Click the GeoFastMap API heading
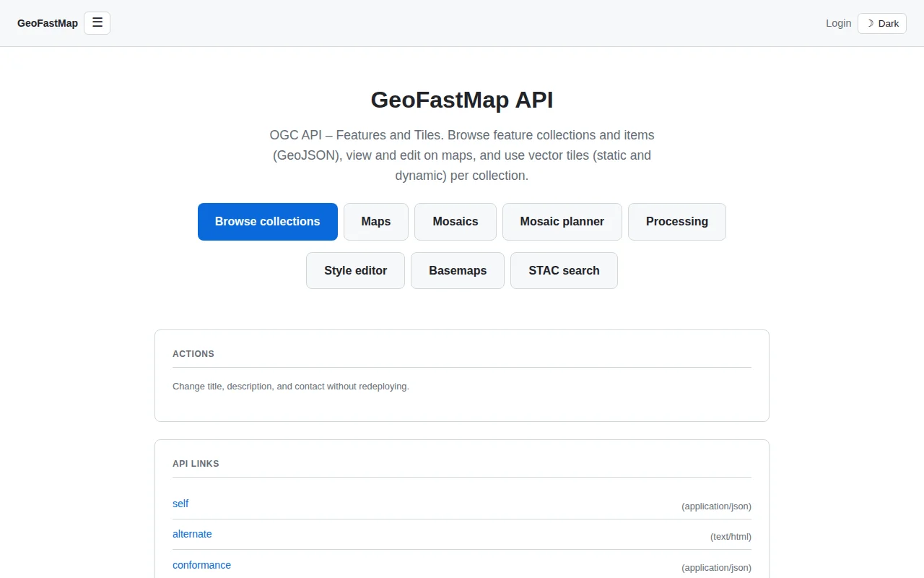 462,100
